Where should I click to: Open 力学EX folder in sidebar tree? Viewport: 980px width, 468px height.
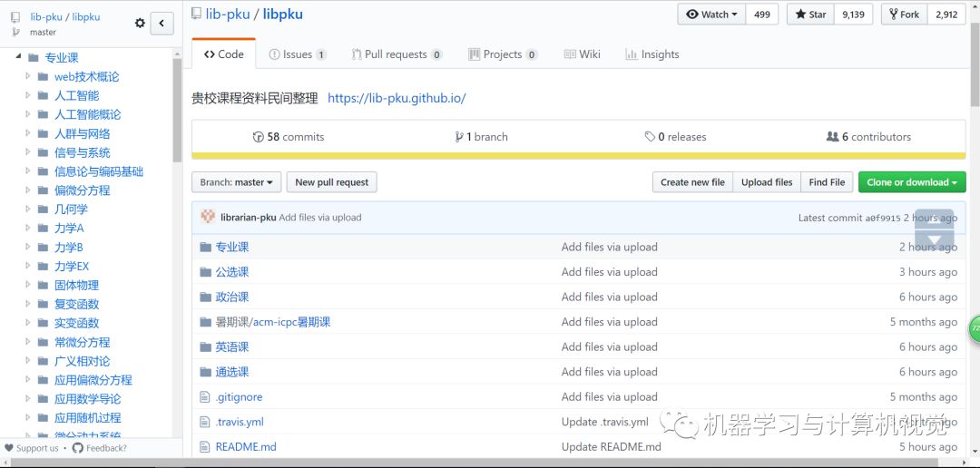click(72, 266)
